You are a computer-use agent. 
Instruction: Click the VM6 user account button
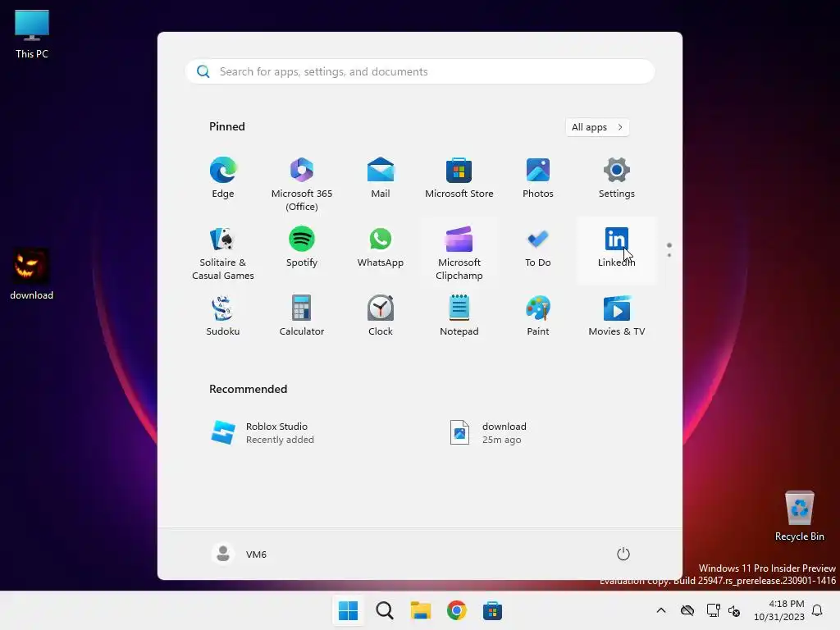240,554
